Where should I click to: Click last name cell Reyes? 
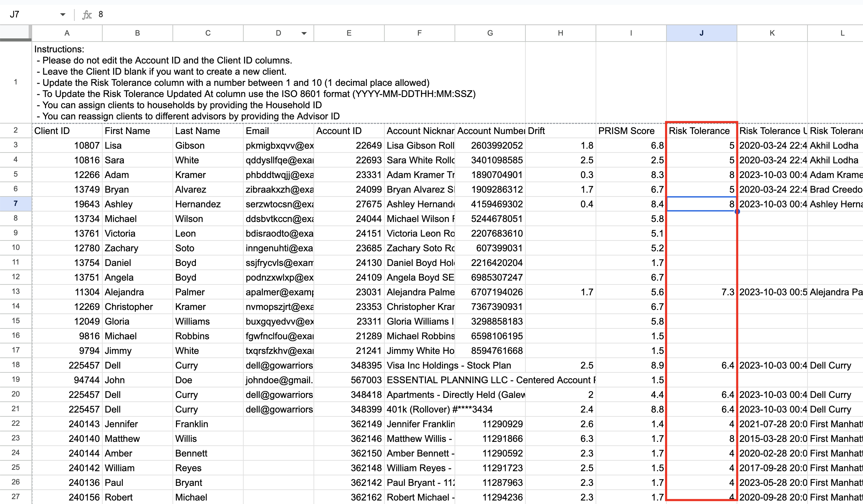click(208, 468)
